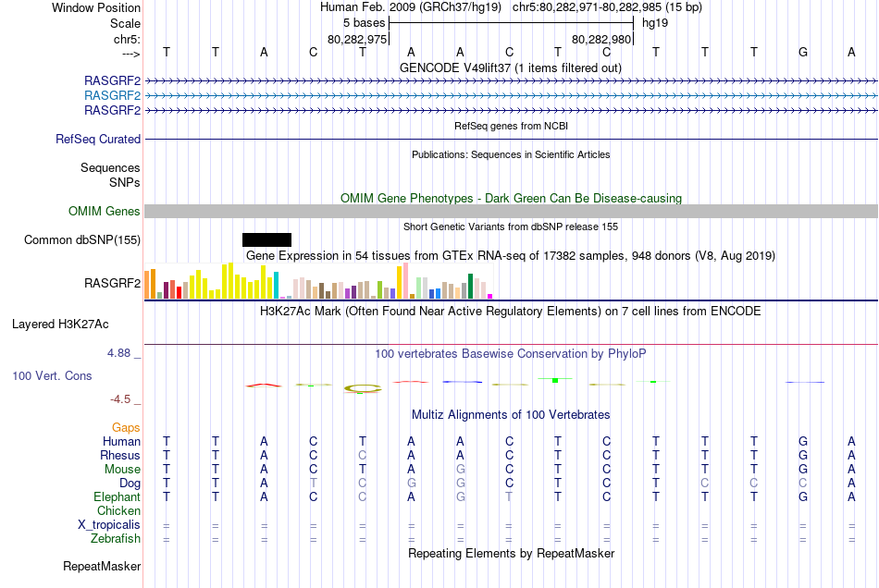This screenshot has height=588, width=879.
Task: Click the RepeatMasker track label
Action: point(102,567)
